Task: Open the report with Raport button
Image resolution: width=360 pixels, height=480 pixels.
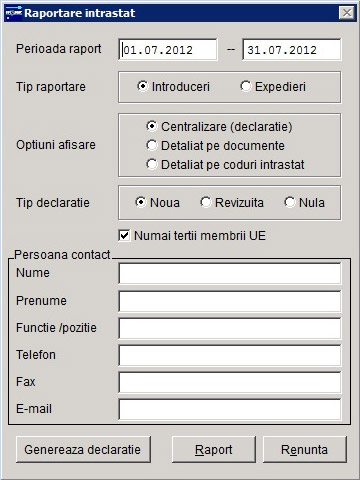Action: 214,449
